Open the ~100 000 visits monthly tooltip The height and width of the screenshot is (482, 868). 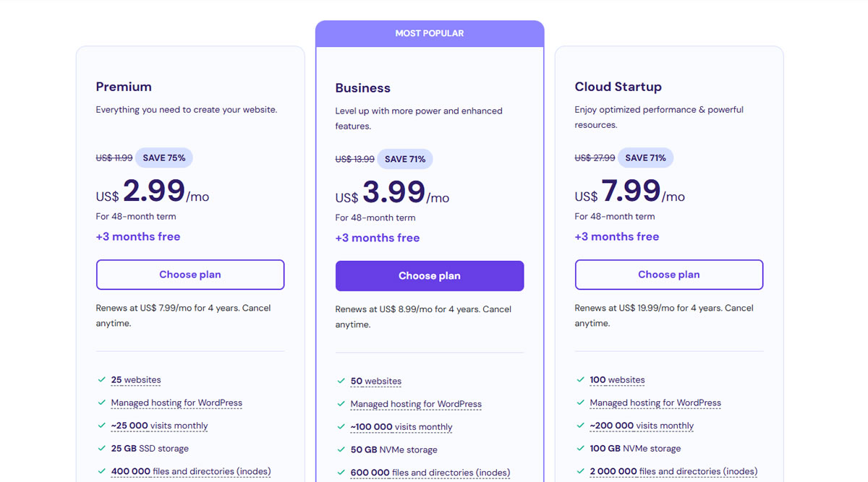(401, 426)
